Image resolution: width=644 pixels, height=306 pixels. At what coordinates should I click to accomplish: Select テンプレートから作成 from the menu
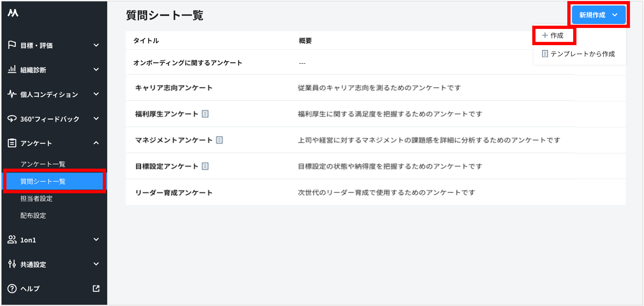pos(579,54)
